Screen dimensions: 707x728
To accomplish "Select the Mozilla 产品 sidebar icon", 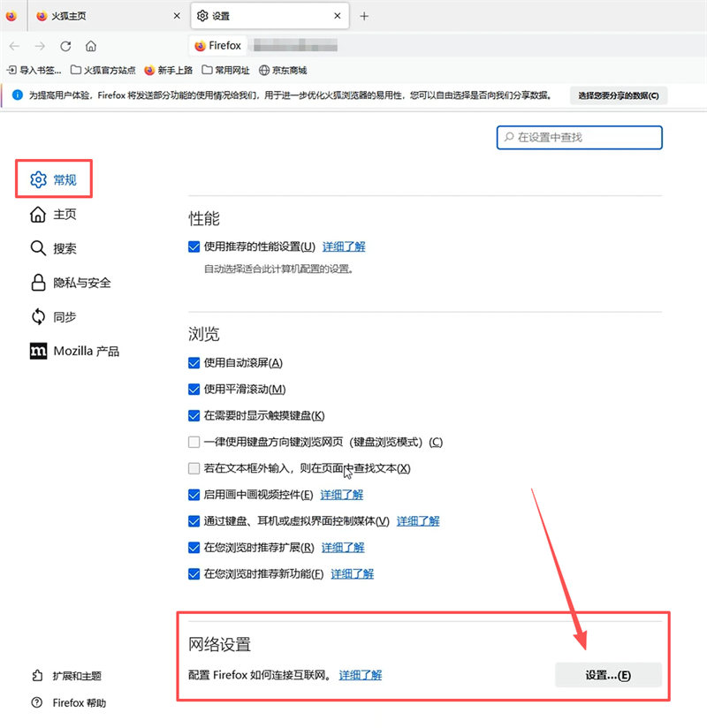I will pos(37,351).
